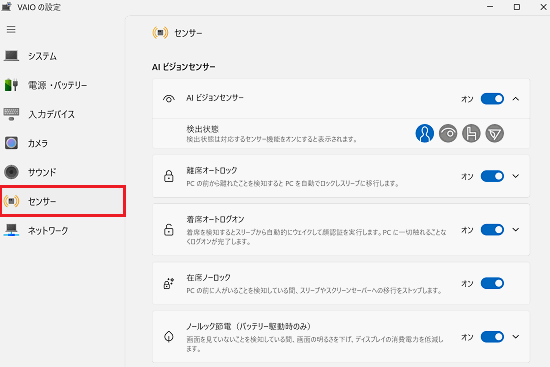Screen dimensions: 550x367
Task: Click the lock icon for 在席ノーロック
Action: click(x=169, y=283)
